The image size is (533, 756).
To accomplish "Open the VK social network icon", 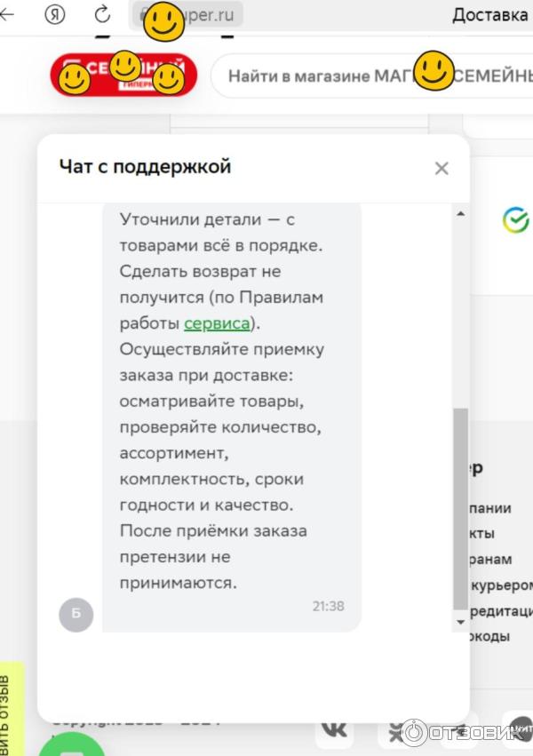I will pos(334,728).
